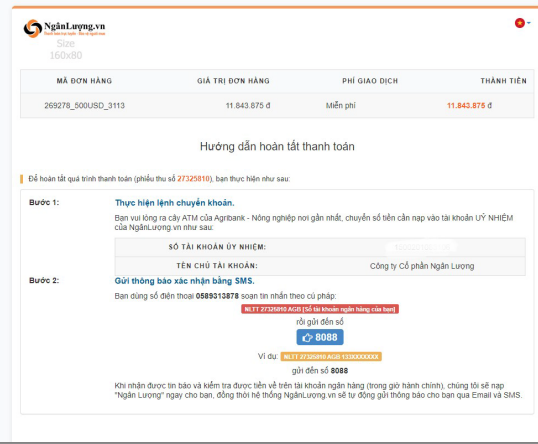
Task: Select the orange NLTT example message label
Action: coord(331,357)
